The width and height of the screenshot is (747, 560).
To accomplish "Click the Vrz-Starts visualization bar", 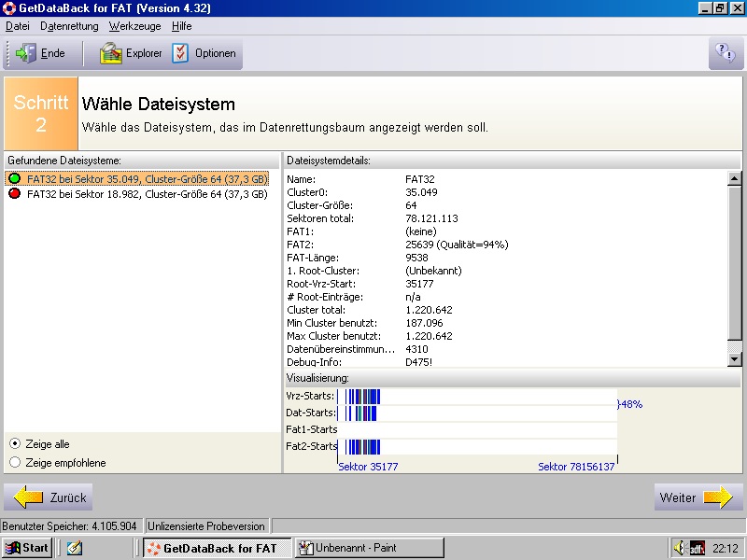I will click(477, 396).
